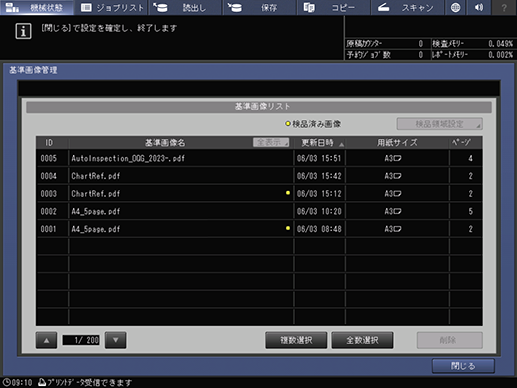The height and width of the screenshot is (388, 517).
Task: Click A3 paper size icon in row 0002
Action: coord(393,211)
